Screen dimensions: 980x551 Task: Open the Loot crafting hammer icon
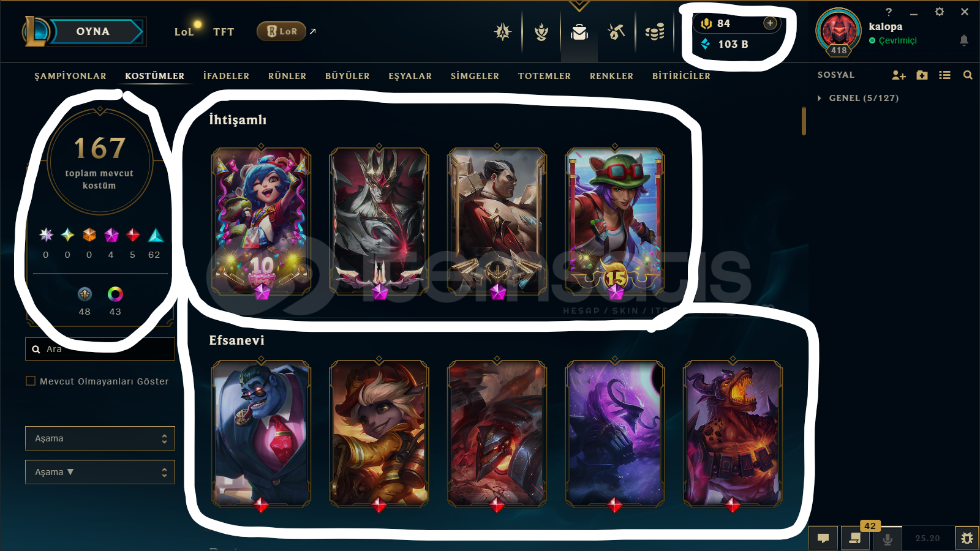point(616,32)
